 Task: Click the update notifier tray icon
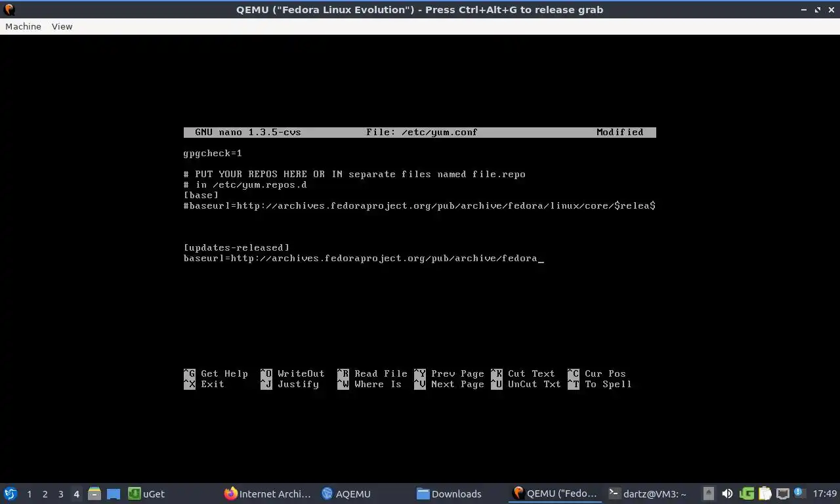[x=799, y=493]
